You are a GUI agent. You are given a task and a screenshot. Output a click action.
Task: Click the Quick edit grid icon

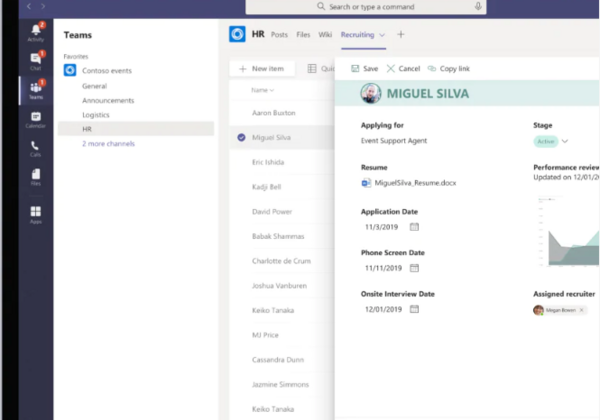point(312,68)
